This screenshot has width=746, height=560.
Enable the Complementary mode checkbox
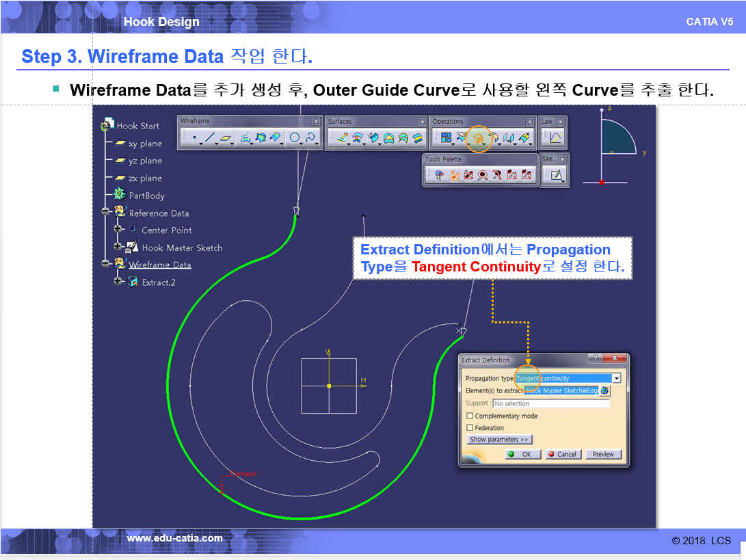[x=470, y=416]
